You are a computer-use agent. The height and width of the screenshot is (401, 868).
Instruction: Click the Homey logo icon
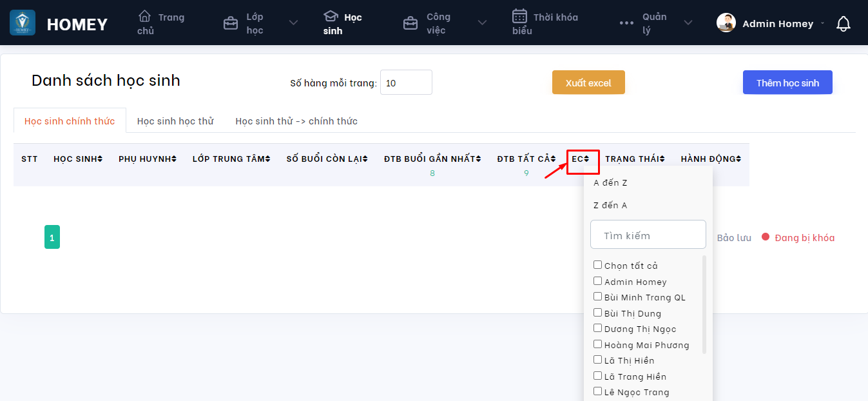pyautogui.click(x=23, y=23)
